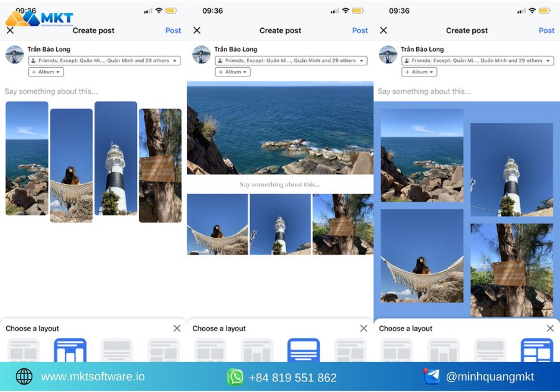Select third layout icon in left phone
The width and height of the screenshot is (560, 392).
(117, 350)
